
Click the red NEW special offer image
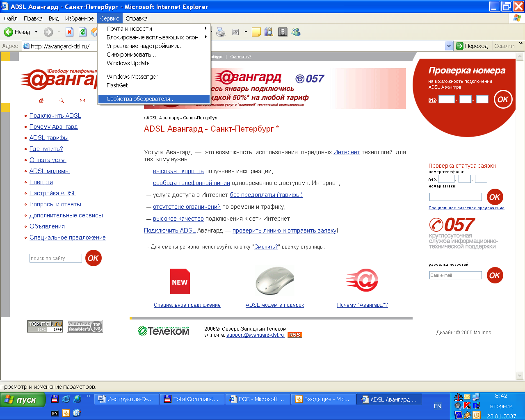coord(180,281)
